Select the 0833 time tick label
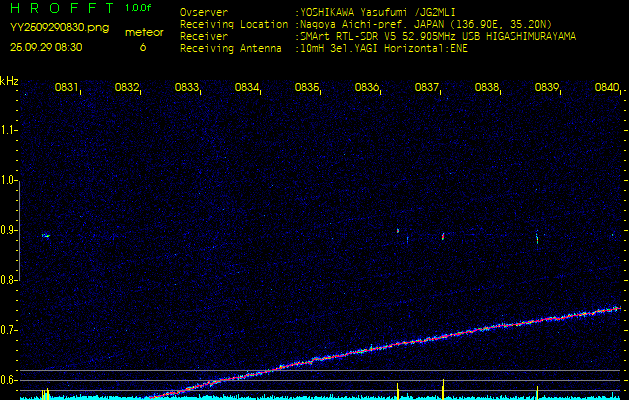629x400 pixels. click(187, 88)
